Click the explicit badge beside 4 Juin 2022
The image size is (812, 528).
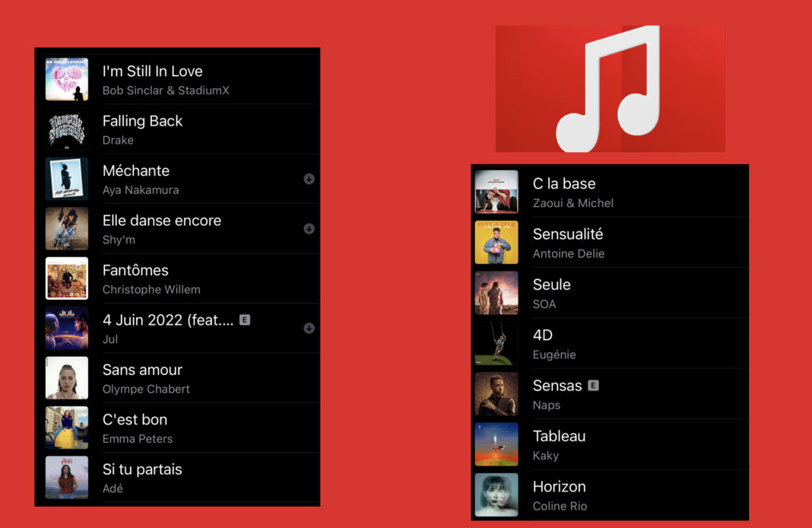click(x=245, y=320)
